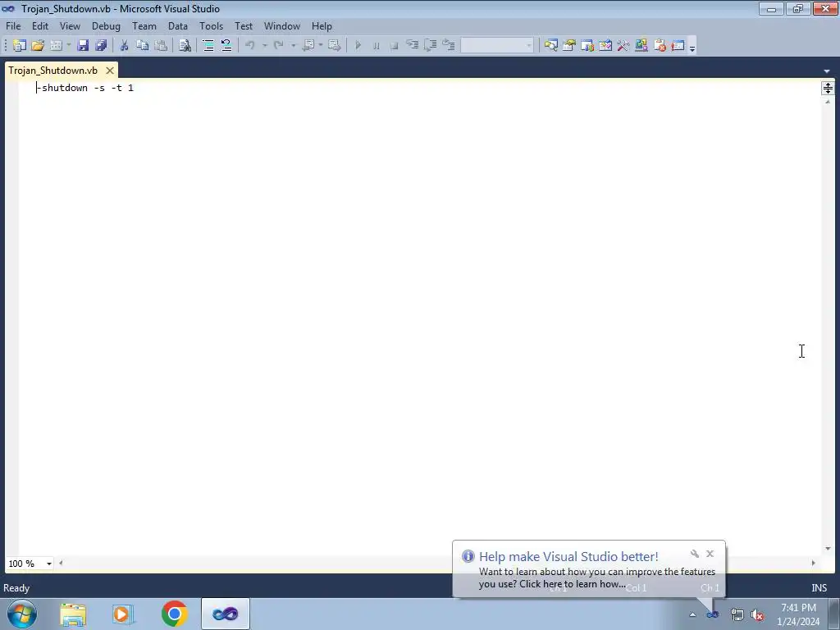Open the Data Sources toolbar icon
This screenshot has height=630, width=840.
click(x=605, y=46)
